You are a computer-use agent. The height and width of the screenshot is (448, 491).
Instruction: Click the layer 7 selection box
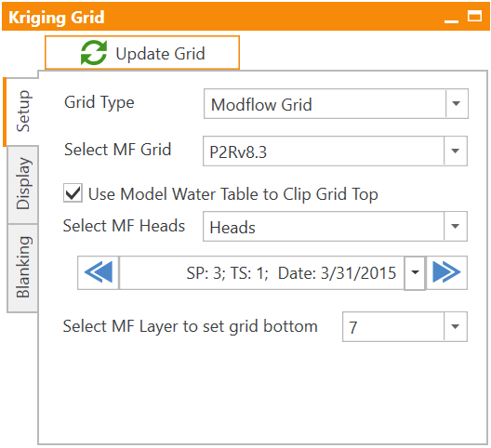pos(405,326)
